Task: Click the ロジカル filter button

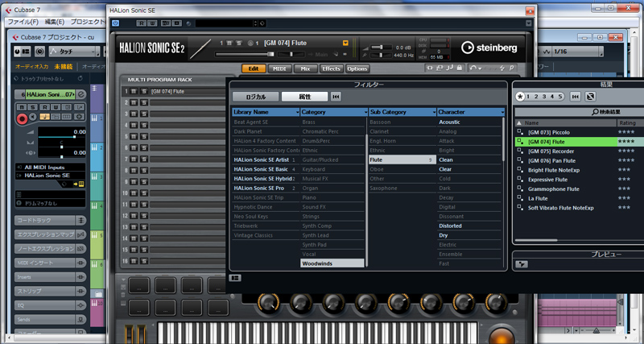Action: click(255, 97)
